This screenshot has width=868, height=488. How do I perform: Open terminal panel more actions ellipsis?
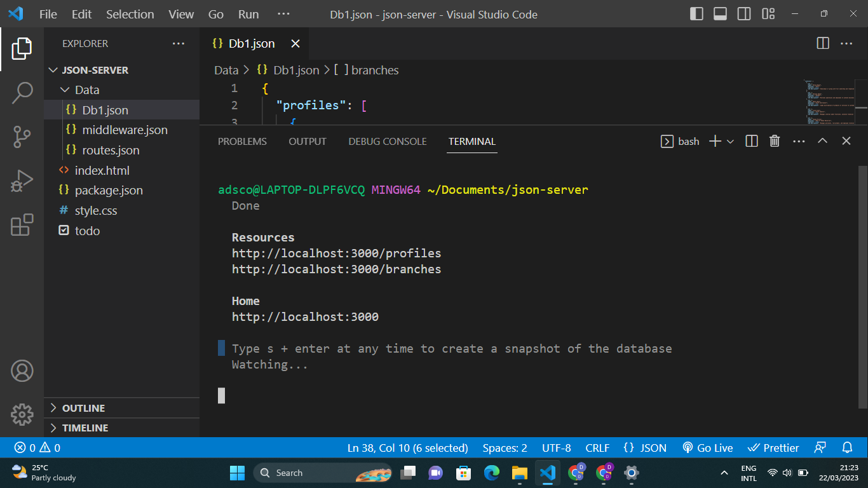[x=799, y=141]
